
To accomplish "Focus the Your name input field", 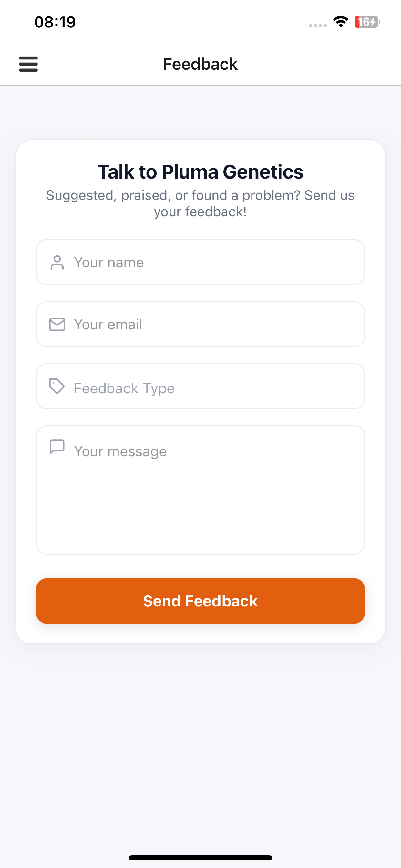I will 200,262.
